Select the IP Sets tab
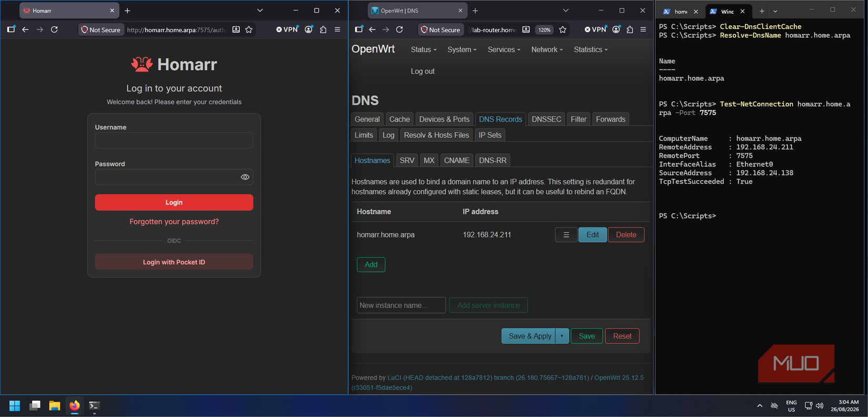This screenshot has width=868, height=417. tap(490, 135)
